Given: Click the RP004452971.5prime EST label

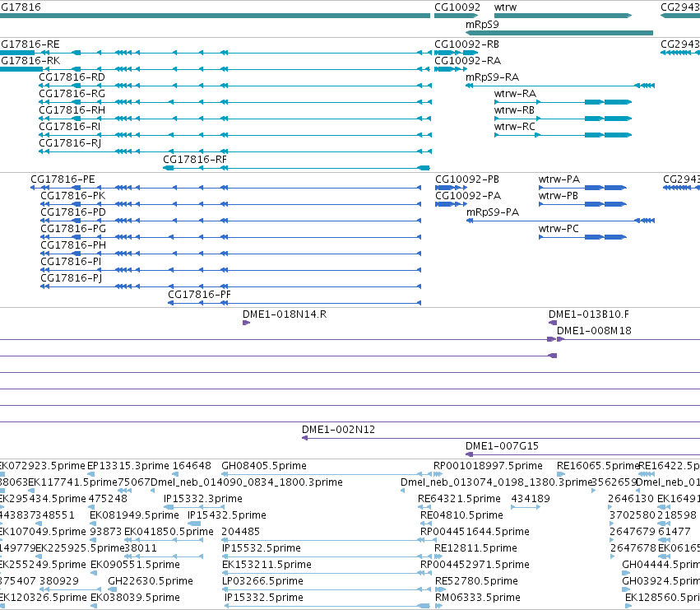Looking at the screenshot, I should click(x=475, y=565).
